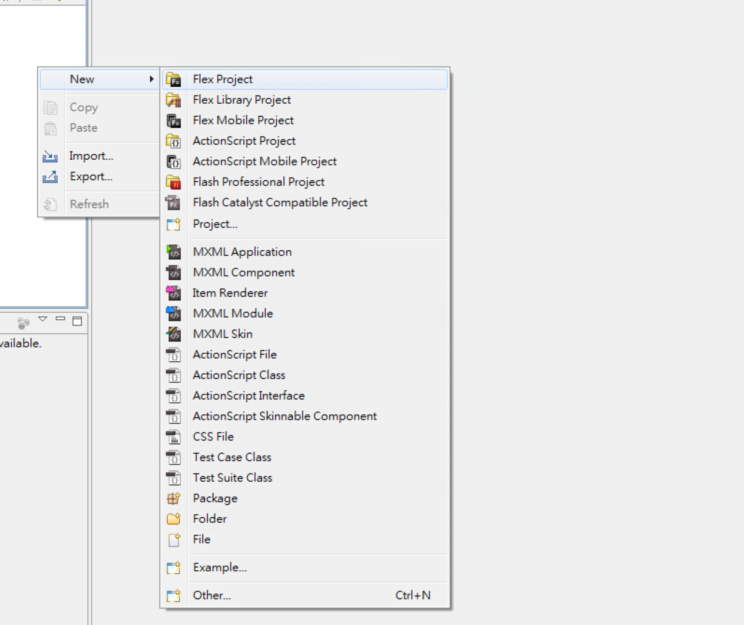The height and width of the screenshot is (625, 744).
Task: Select ActionScript Project entry
Action: [305, 141]
